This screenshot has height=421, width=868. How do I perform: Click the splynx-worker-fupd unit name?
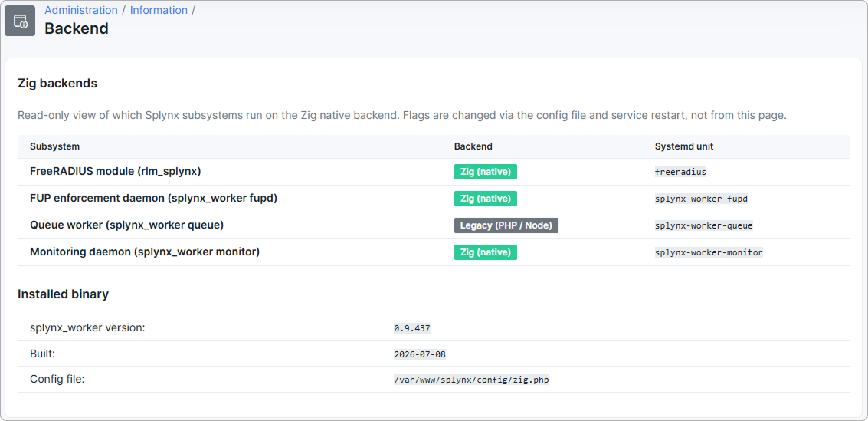pyautogui.click(x=702, y=199)
